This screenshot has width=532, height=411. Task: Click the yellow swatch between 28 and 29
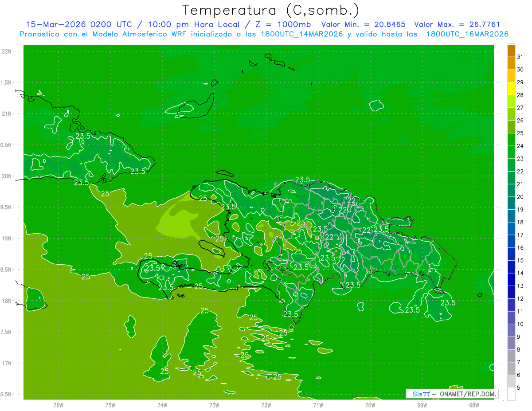[511, 89]
